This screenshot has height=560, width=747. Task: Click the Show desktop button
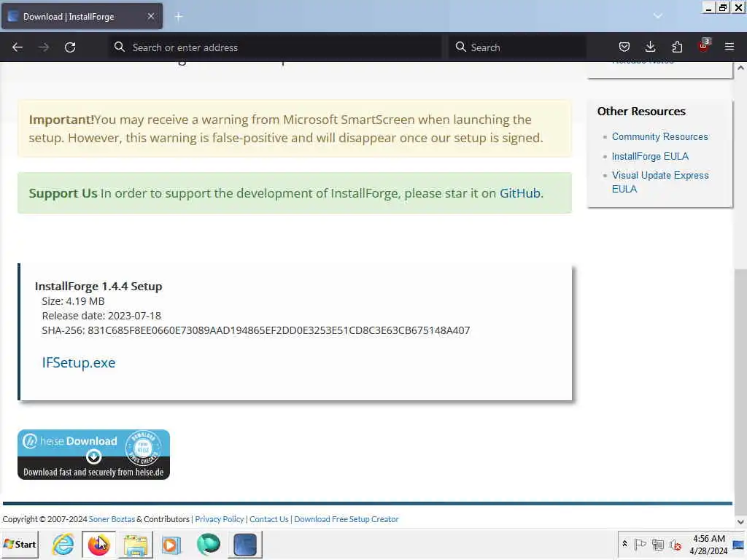click(x=739, y=544)
